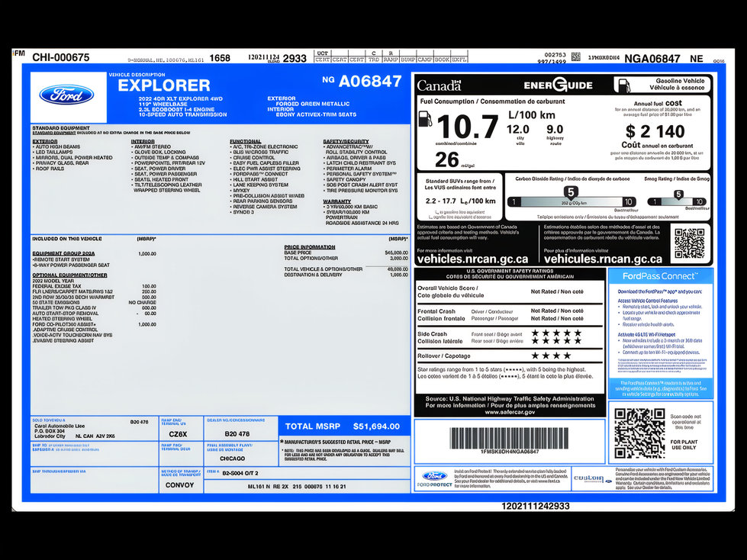Click the Carbon Dioxide Rating marker 5
The image size is (747, 560).
tap(571, 192)
